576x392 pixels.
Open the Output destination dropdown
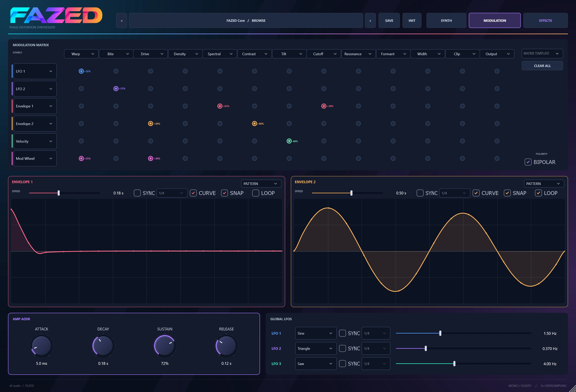click(x=497, y=54)
